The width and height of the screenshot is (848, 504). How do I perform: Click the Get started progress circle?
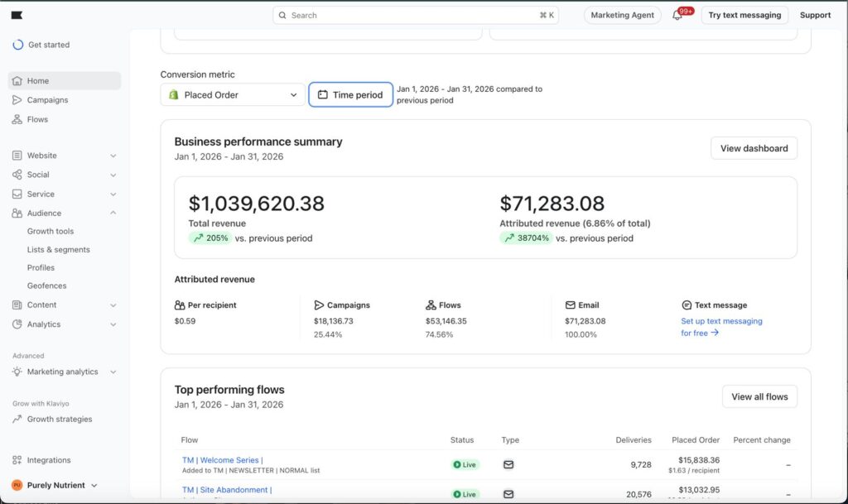coord(17,45)
